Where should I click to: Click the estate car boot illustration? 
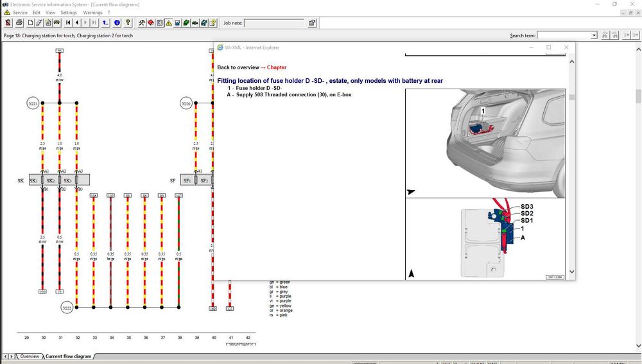[485, 143]
